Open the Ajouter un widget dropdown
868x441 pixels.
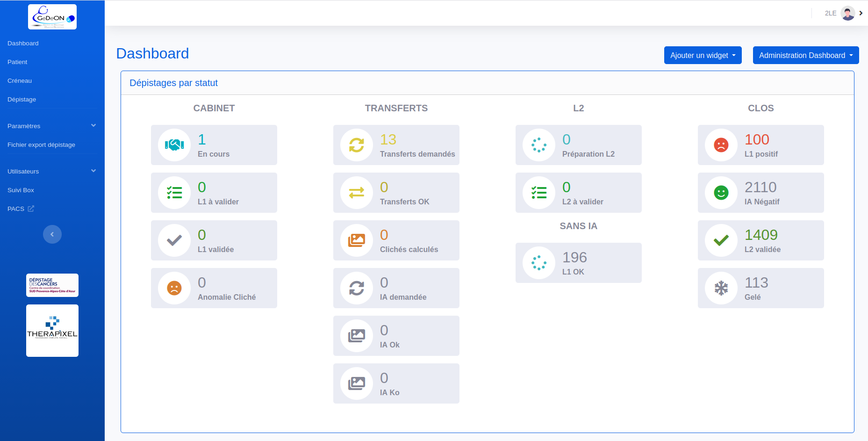703,55
